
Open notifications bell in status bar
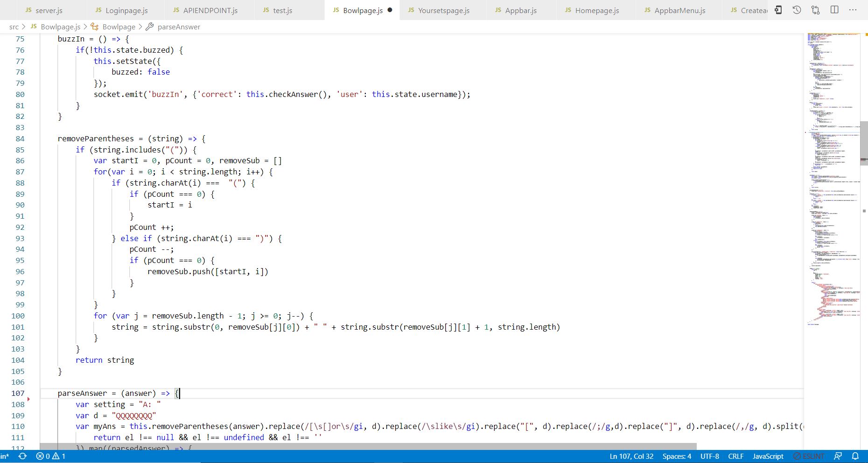[x=855, y=456]
